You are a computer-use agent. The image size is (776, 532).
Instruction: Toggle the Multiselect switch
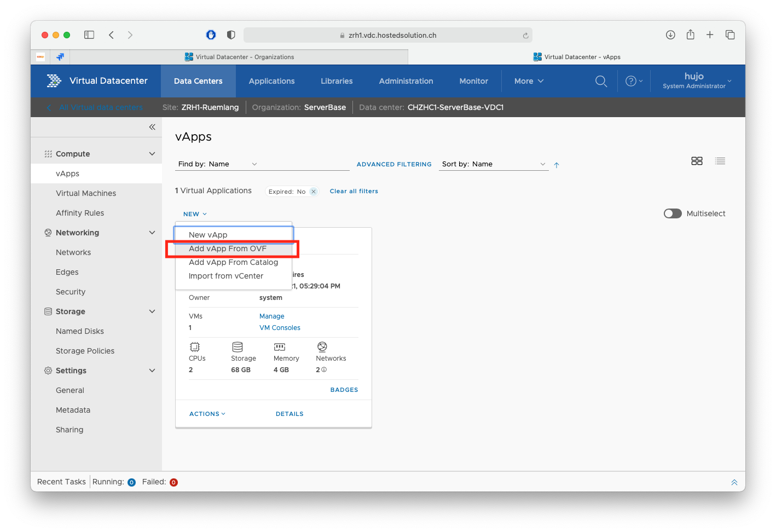point(673,213)
